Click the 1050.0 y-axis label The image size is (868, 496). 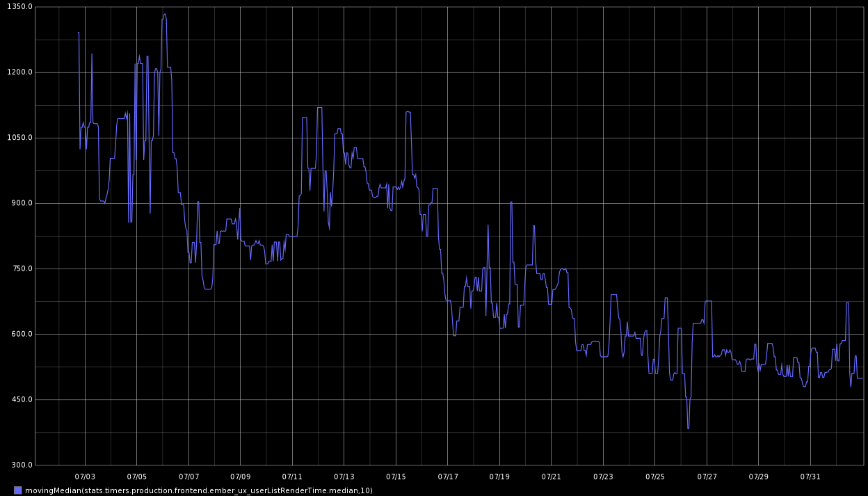coord(18,138)
